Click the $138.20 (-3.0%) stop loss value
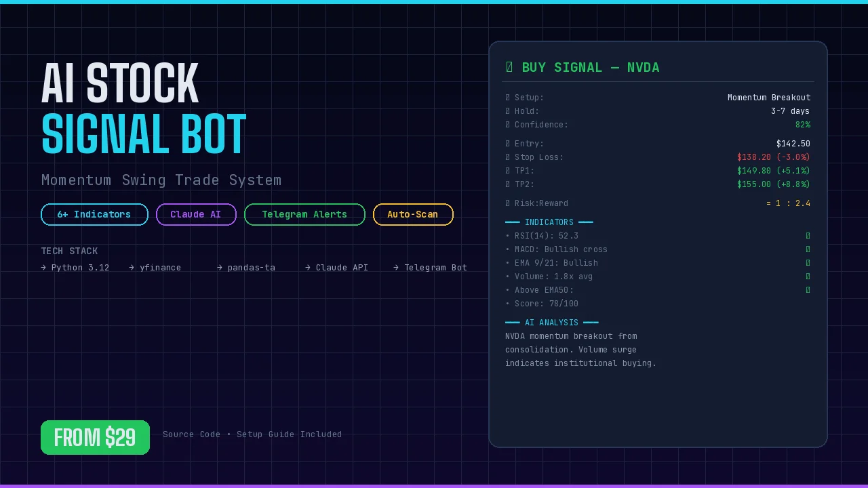This screenshot has width=868, height=488. click(x=774, y=157)
